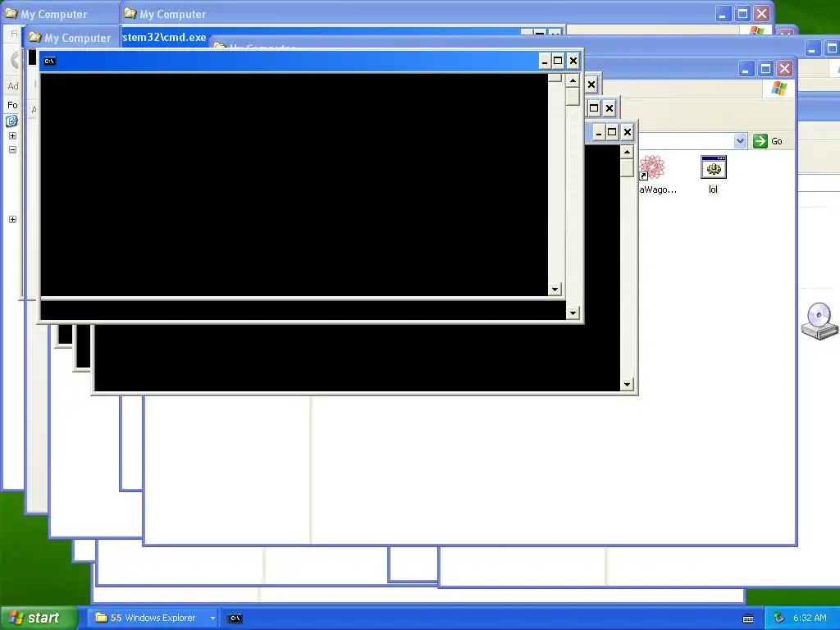The image size is (840, 630).
Task: Select the CD drive icon at right edge
Action: tap(819, 321)
